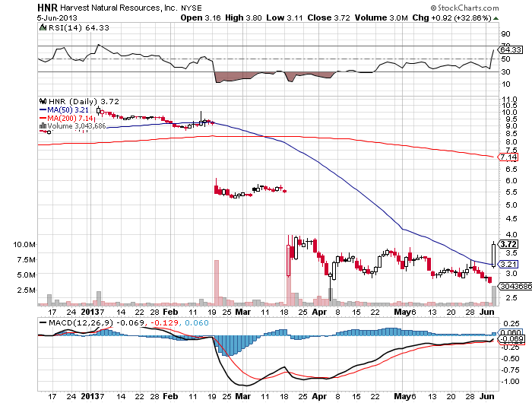Click '2013' on the MACD panel date axis
Screen dimensions: 532x403
click(90, 396)
